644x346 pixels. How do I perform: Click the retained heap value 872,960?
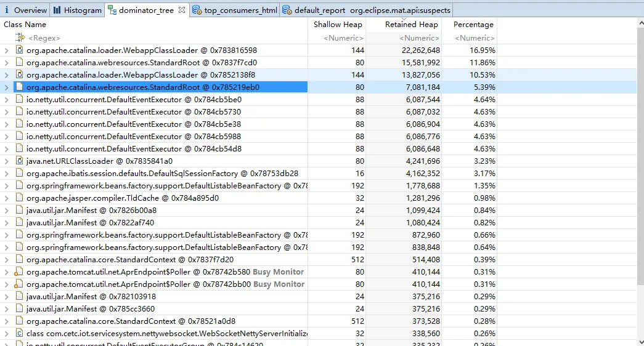point(426,235)
